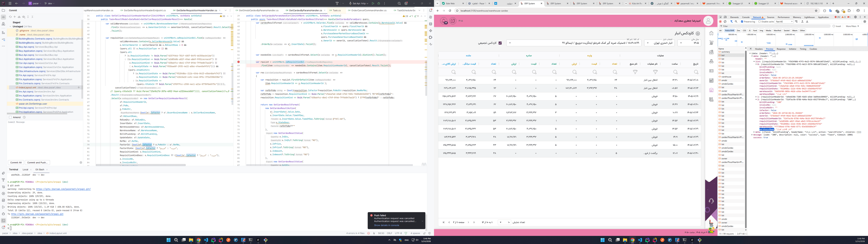Click the Network filter input field

click(x=774, y=26)
